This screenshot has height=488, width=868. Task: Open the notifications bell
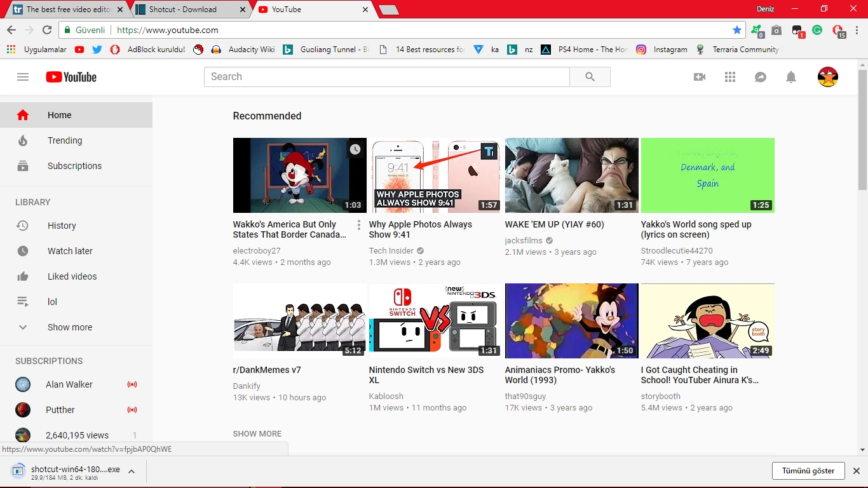[791, 77]
